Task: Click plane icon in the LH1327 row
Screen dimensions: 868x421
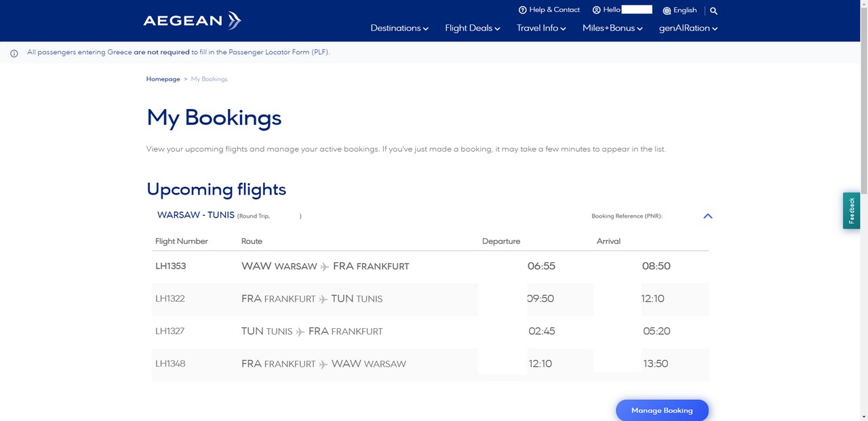Action: click(300, 332)
